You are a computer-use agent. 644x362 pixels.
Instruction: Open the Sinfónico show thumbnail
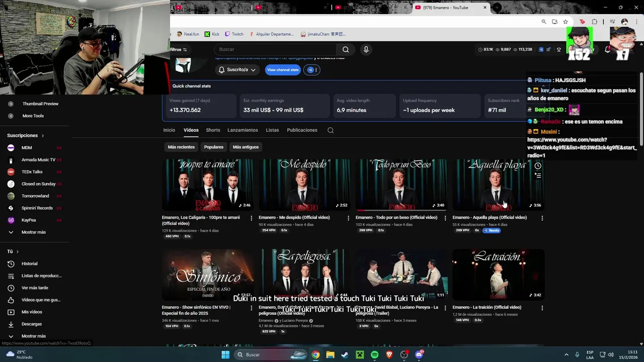tap(208, 275)
